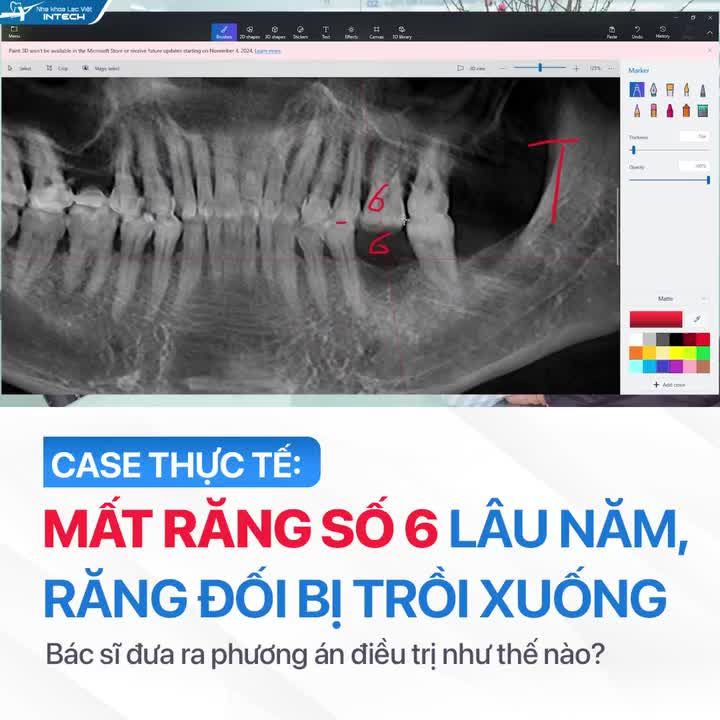
Task: Click the Undo icon
Action: (x=637, y=32)
